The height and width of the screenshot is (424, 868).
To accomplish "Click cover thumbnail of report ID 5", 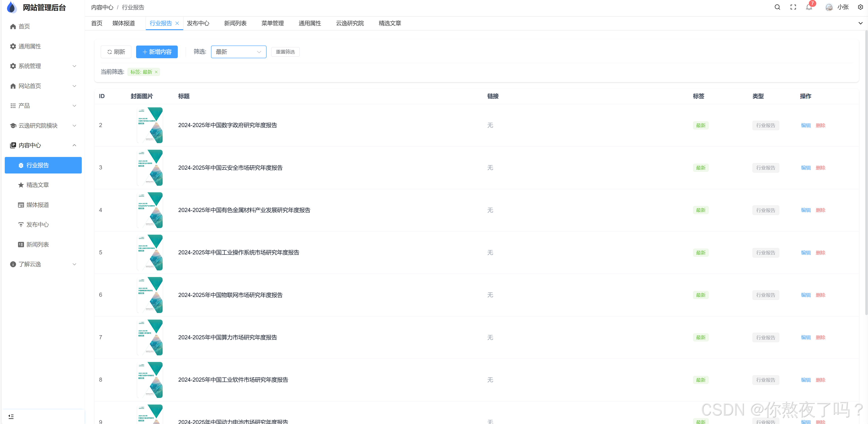I will (x=150, y=253).
